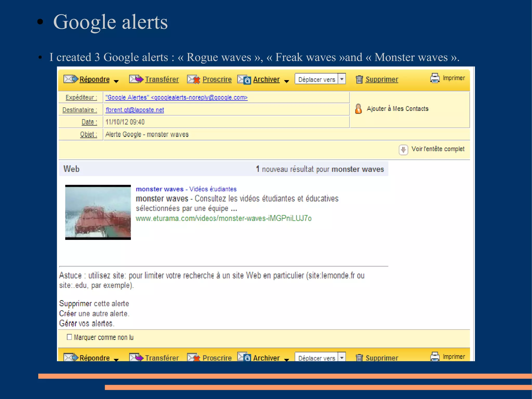Viewport: 532px width, 399px height.
Task: Click the Web section heading
Action: click(71, 169)
